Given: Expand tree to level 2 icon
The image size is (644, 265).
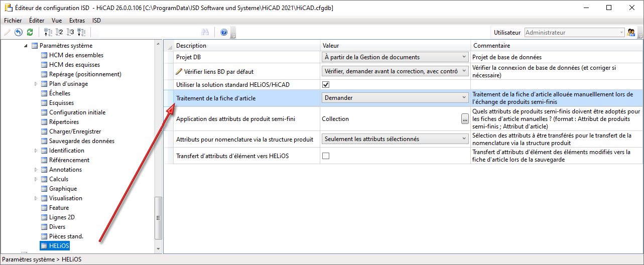Looking at the screenshot, I should (59, 32).
